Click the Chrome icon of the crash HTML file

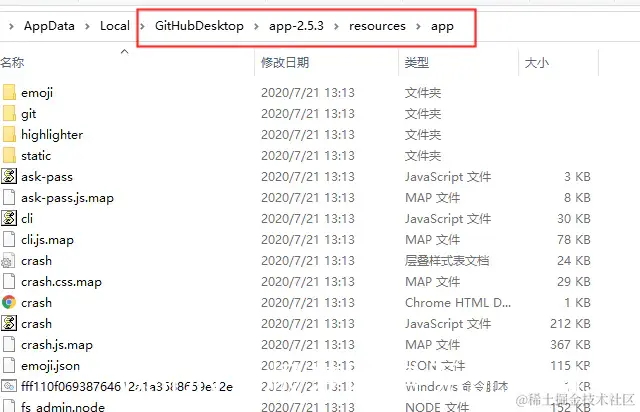[9, 303]
